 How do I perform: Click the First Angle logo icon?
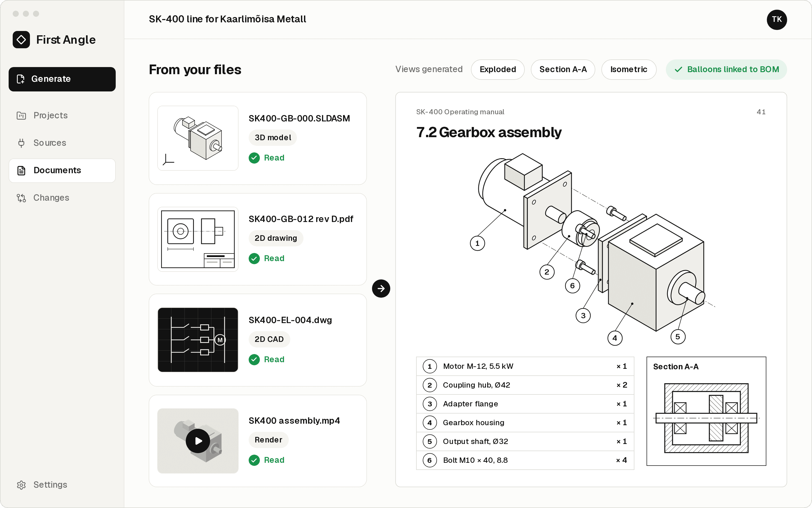point(21,40)
